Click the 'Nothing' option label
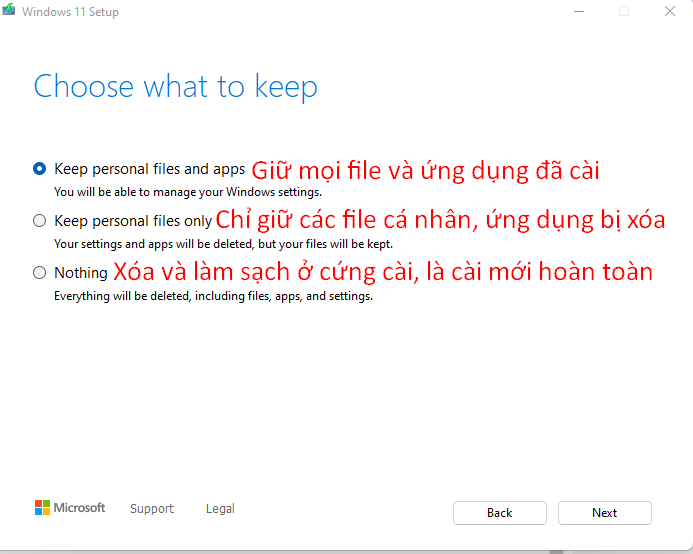 point(81,273)
